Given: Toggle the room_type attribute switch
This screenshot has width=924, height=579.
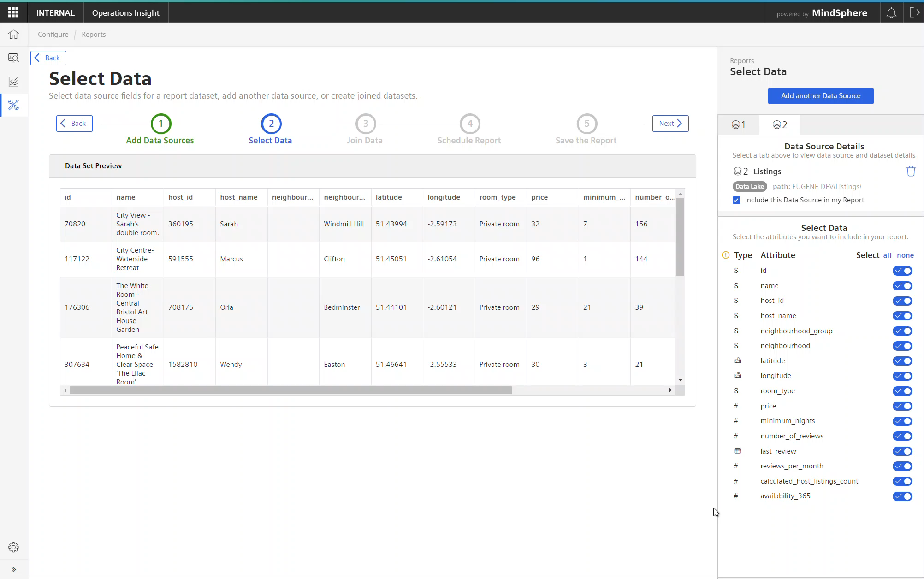Looking at the screenshot, I should coord(902,391).
